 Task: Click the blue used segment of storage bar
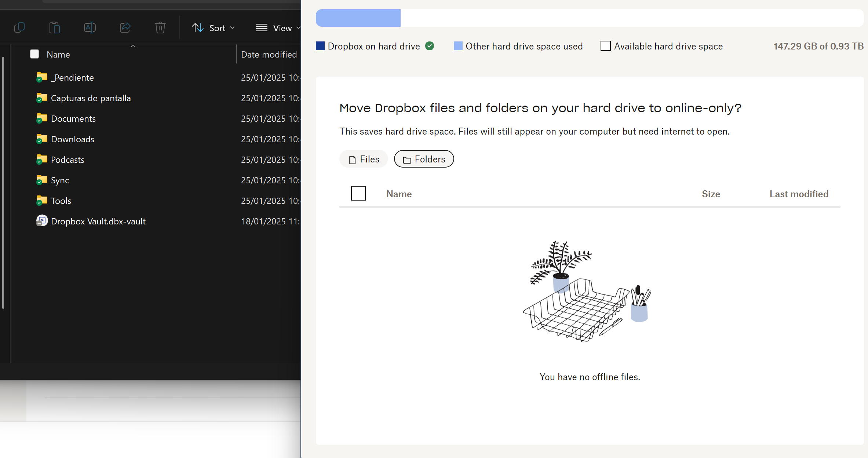click(x=358, y=18)
